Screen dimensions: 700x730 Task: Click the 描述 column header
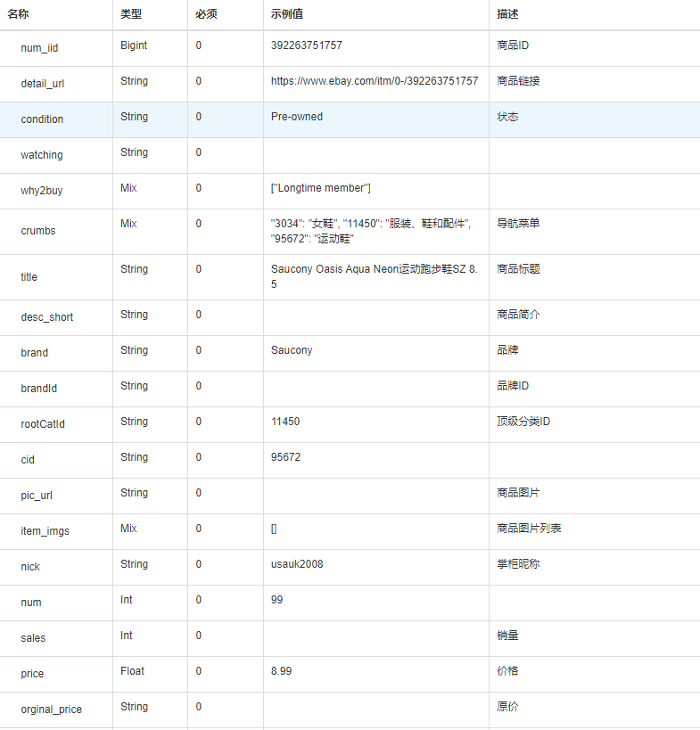click(507, 14)
